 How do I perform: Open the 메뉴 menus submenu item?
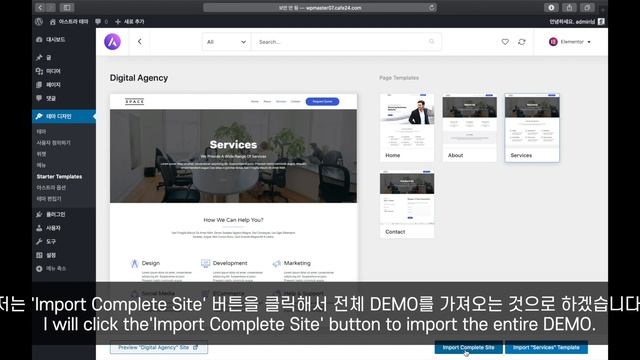pos(41,165)
